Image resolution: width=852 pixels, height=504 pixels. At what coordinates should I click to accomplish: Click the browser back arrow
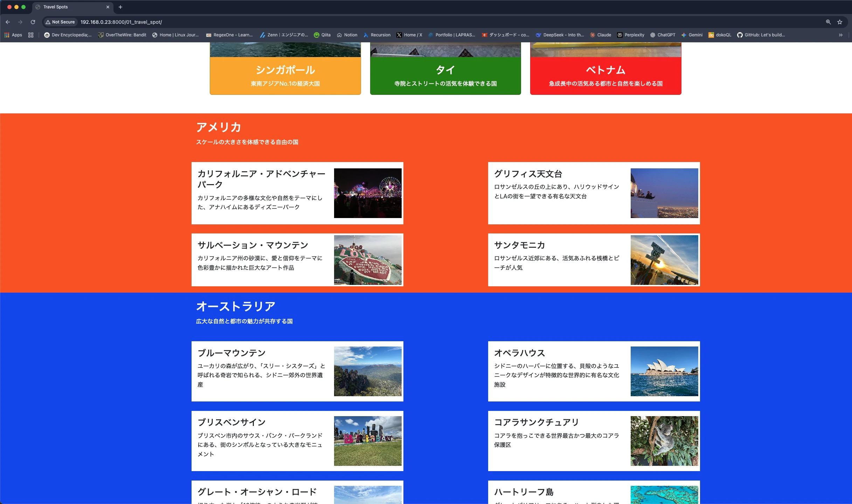tap(8, 22)
